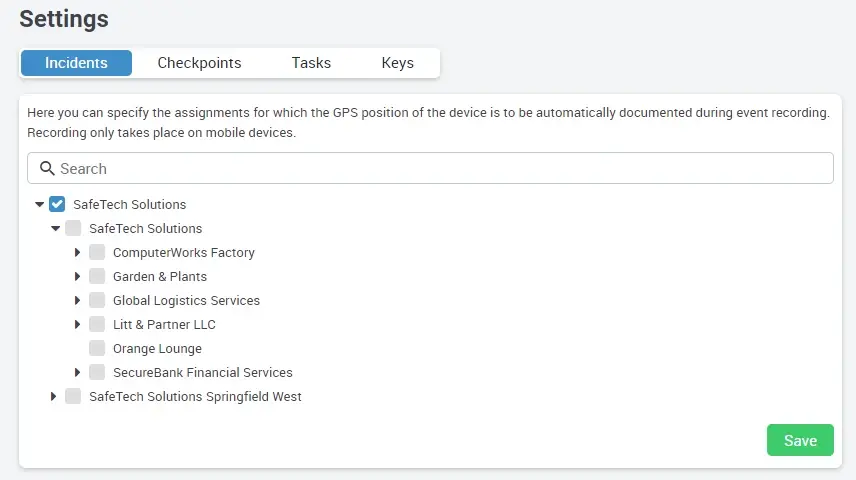Enable the ComputerWorks Factory checkbox
This screenshot has width=856, height=480.
pyautogui.click(x=97, y=252)
